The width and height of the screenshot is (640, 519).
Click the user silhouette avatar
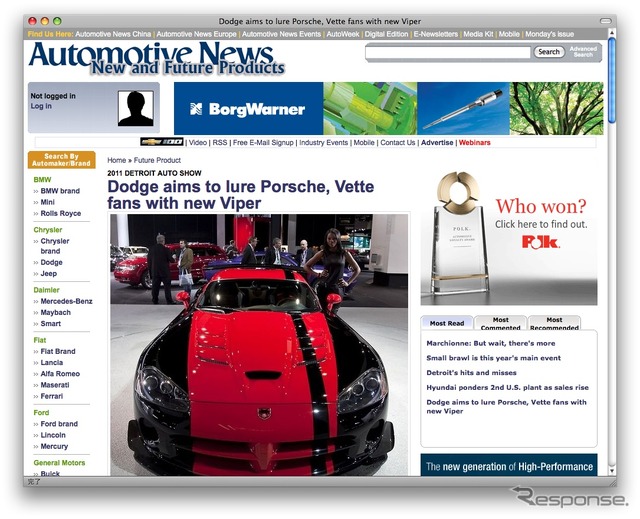tap(136, 108)
